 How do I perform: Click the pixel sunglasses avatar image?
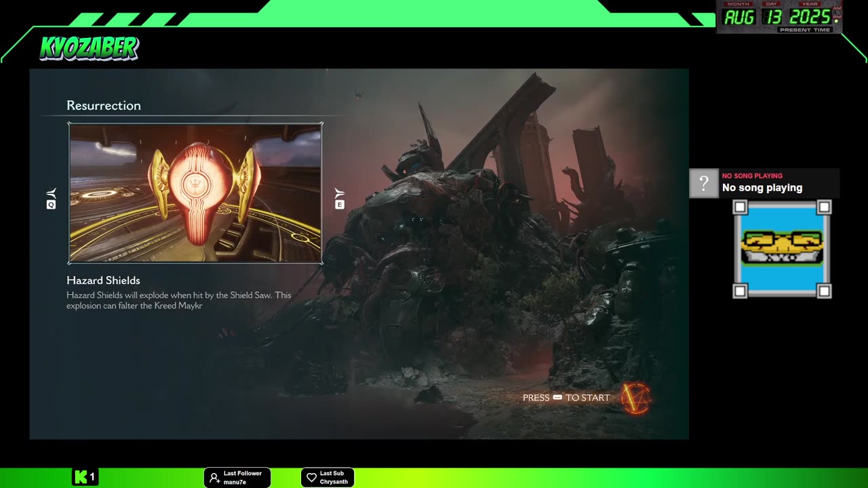pos(782,249)
